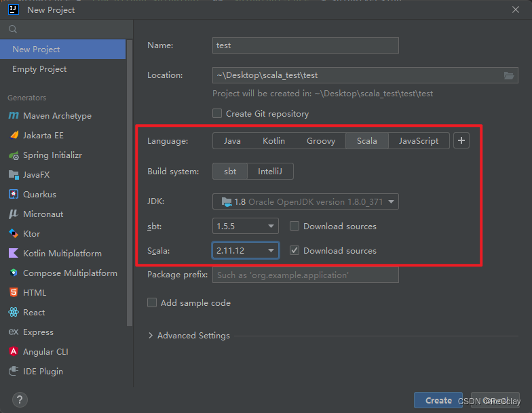Open the JDK version dropdown
The height and width of the screenshot is (413, 532).
[305, 202]
